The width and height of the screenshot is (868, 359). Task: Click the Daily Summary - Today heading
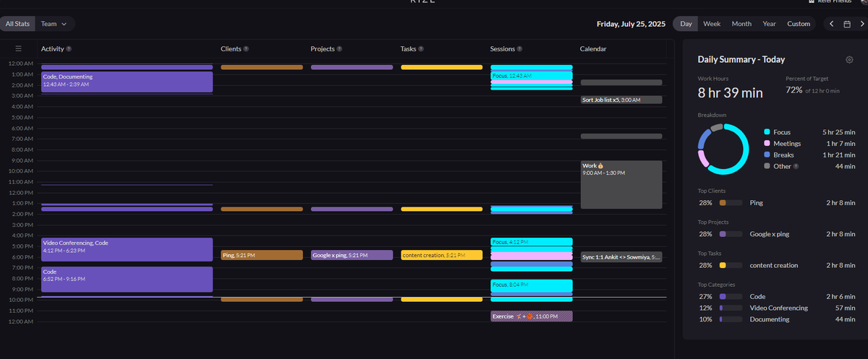click(741, 59)
